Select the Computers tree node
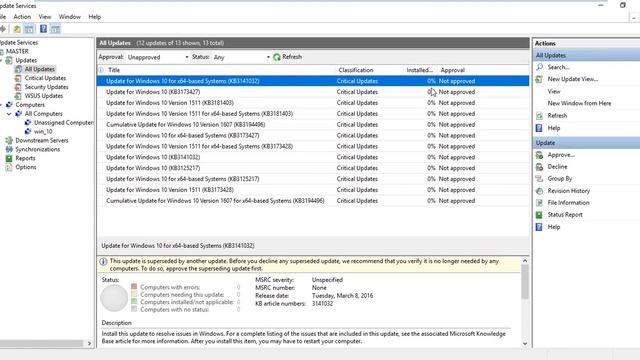640x360 pixels. 30,105
